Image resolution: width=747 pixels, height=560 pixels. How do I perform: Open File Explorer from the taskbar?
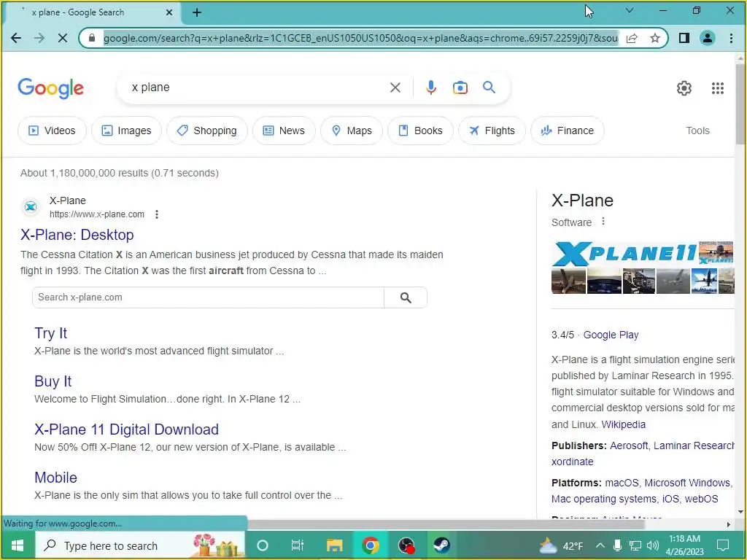tap(334, 545)
